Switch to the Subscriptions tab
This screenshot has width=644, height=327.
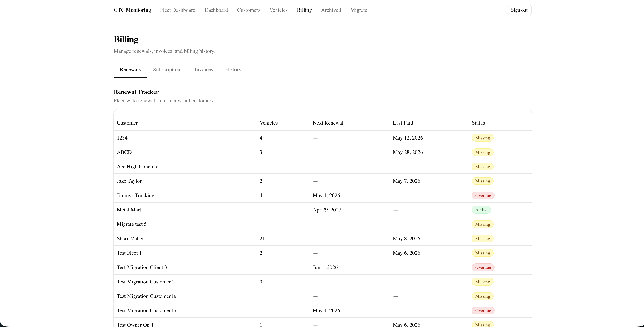(x=168, y=69)
